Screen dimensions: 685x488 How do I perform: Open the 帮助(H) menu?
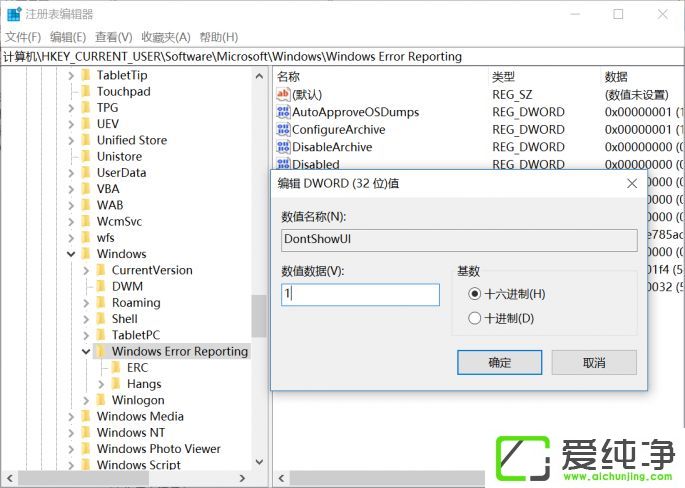pyautogui.click(x=219, y=37)
